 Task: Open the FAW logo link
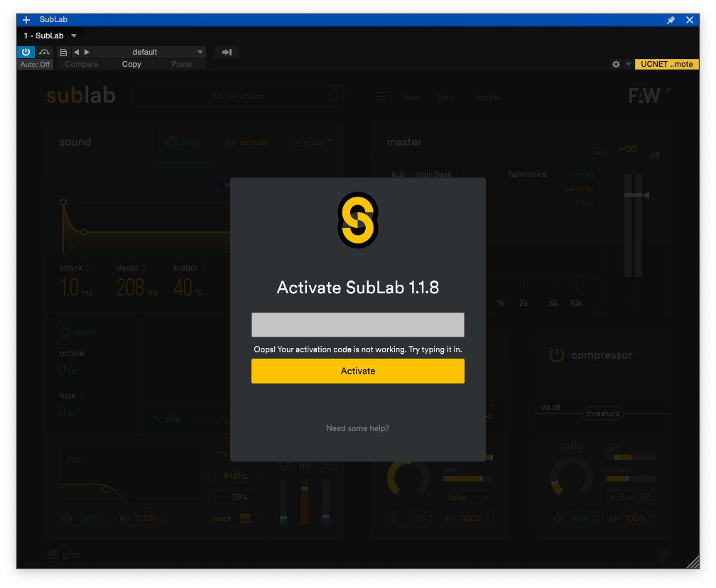click(649, 95)
